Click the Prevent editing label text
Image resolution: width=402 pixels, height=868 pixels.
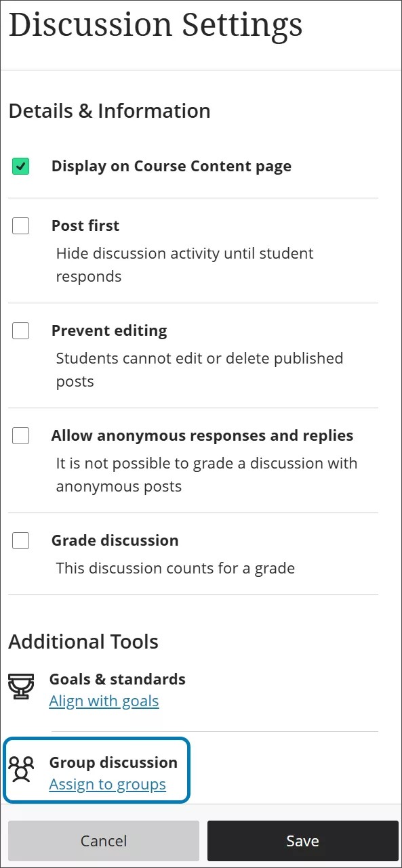point(108,330)
